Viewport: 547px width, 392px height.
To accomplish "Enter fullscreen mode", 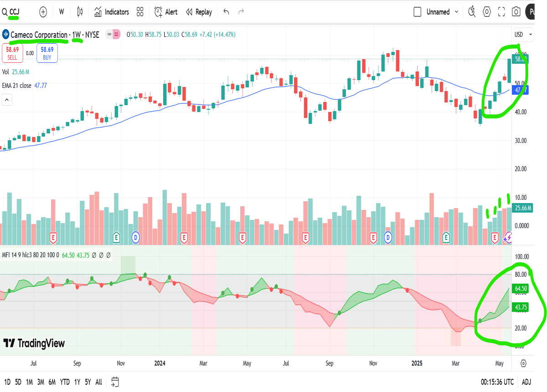I will coord(501,12).
